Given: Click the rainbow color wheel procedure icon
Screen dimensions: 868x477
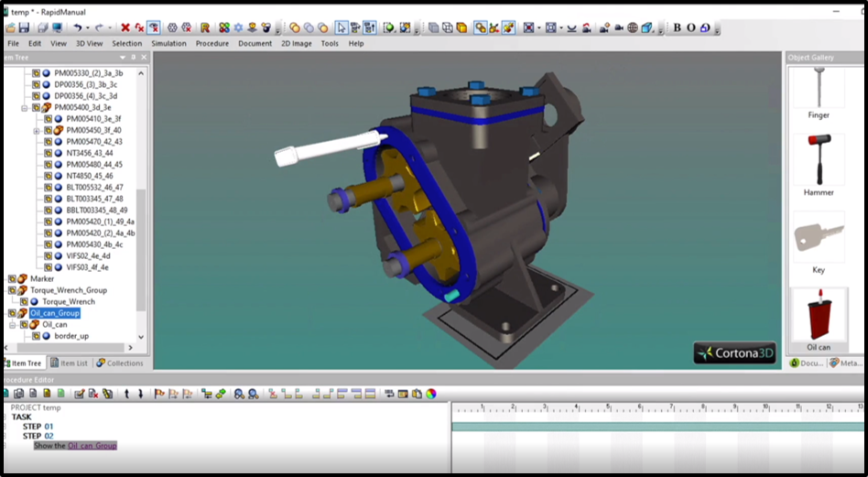Looking at the screenshot, I should point(431,394).
